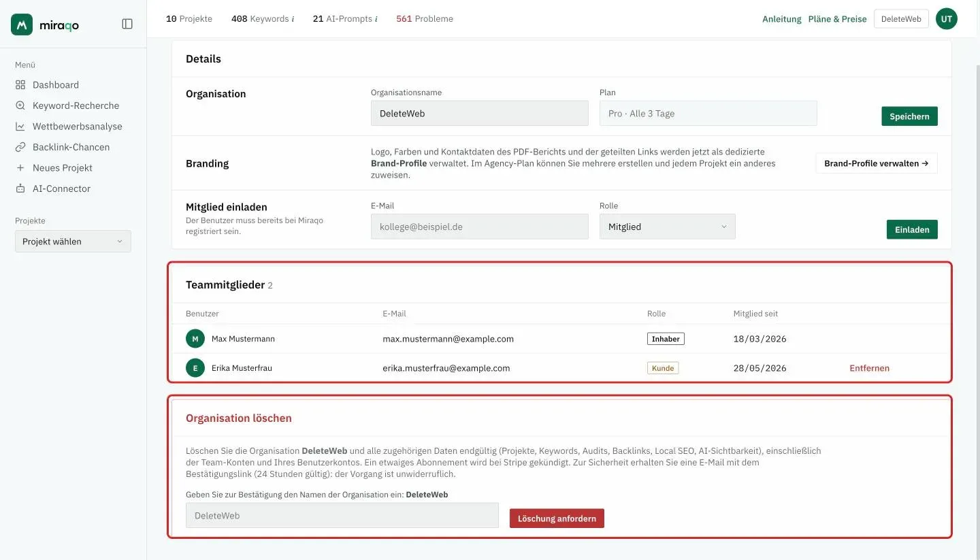Open Backlink-Chancen in the sidebar
The width and height of the screenshot is (980, 560).
[71, 147]
